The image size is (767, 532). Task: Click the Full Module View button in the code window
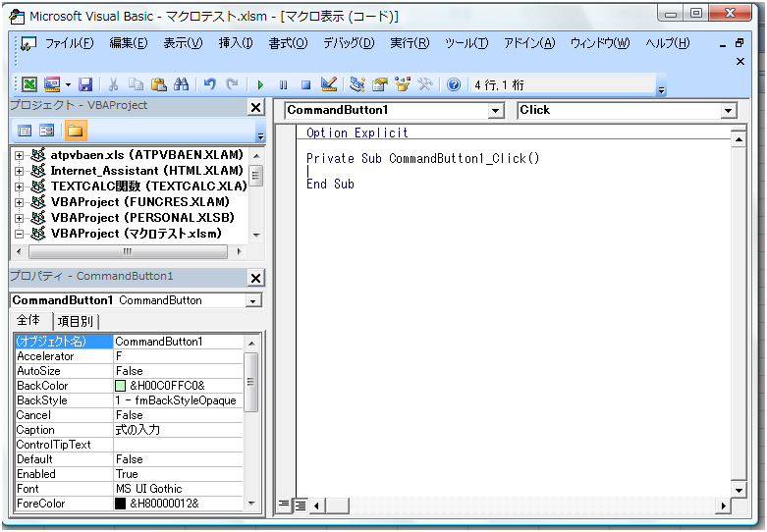pyautogui.click(x=301, y=505)
